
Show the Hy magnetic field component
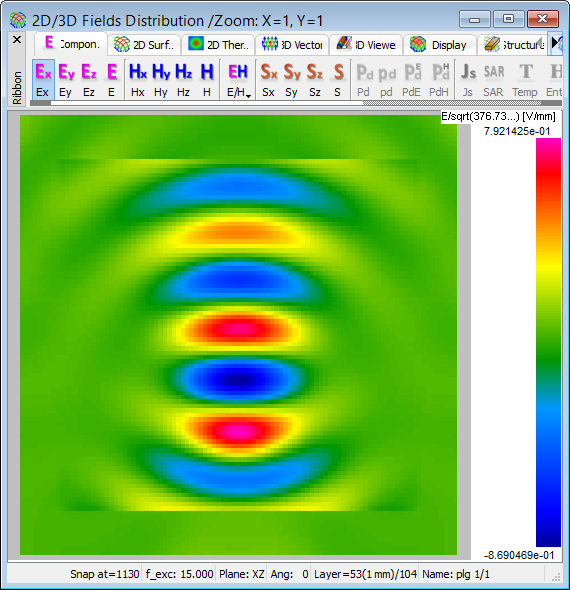161,80
